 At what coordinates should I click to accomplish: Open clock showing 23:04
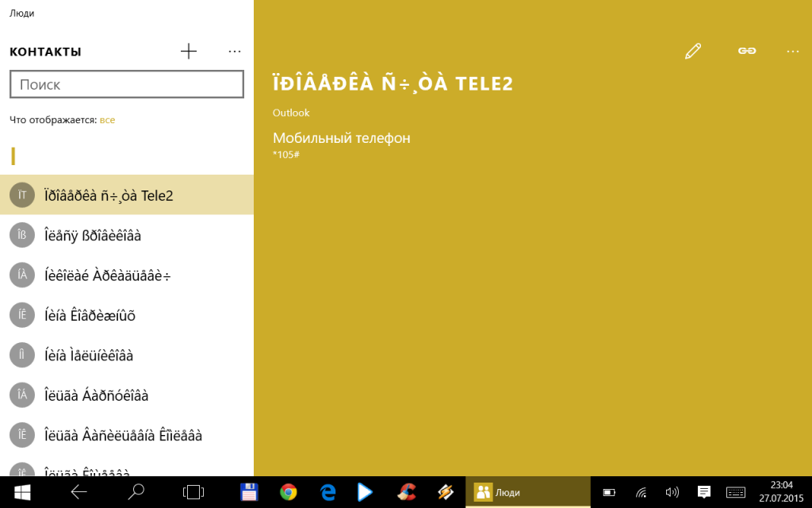781,492
